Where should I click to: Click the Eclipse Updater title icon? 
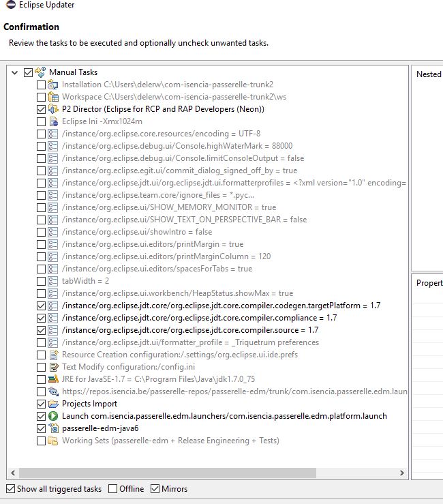point(11,5)
